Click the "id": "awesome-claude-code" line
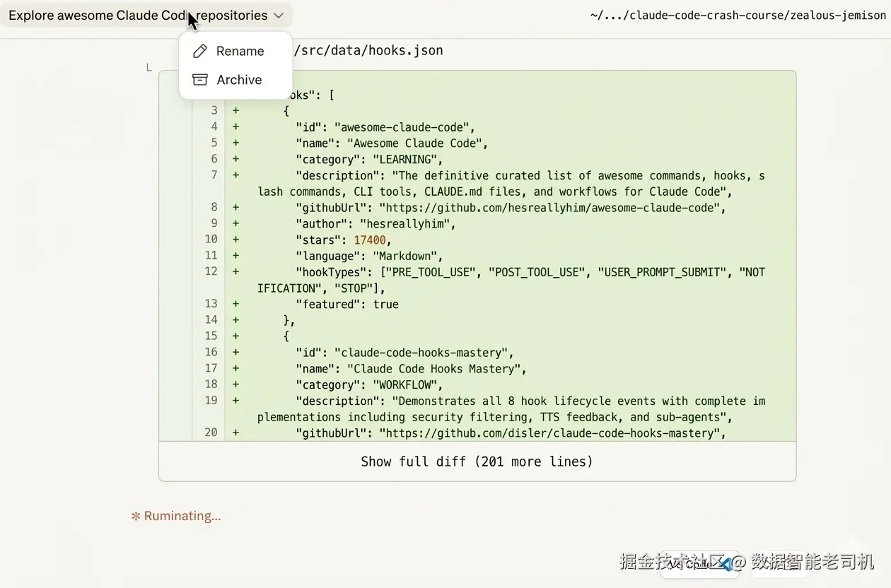This screenshot has height=588, width=891. click(x=385, y=127)
